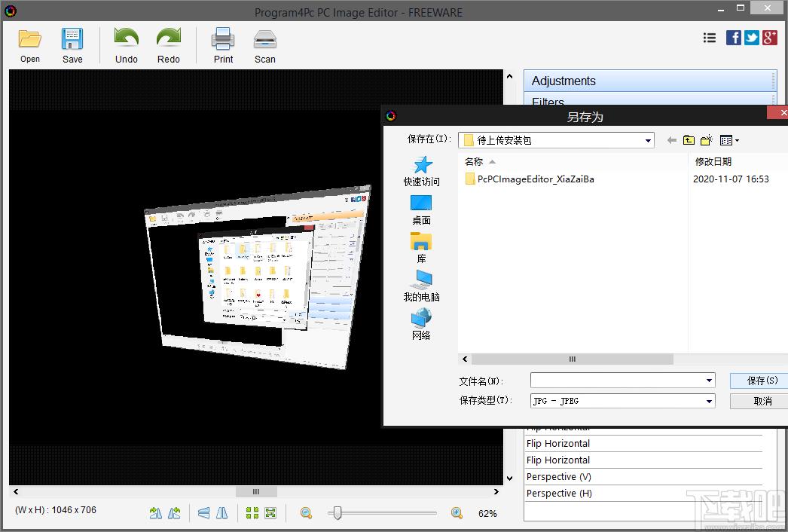This screenshot has height=532, width=788.
Task: Start a Scan from the toolbar
Action: (265, 45)
